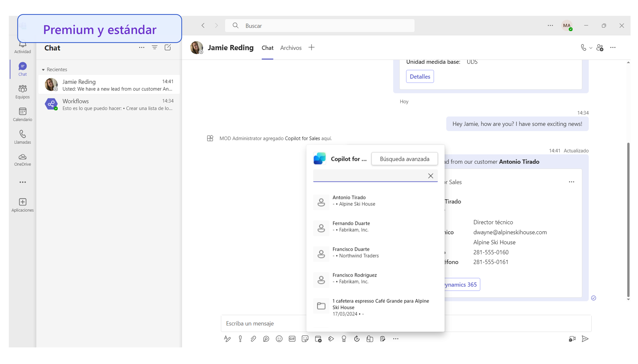Click the emoji picker icon
Screen dimensions: 638x364
(x=279, y=339)
